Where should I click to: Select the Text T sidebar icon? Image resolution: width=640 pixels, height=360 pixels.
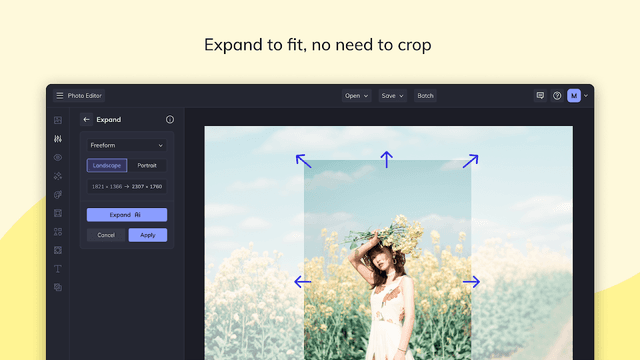pos(58,269)
